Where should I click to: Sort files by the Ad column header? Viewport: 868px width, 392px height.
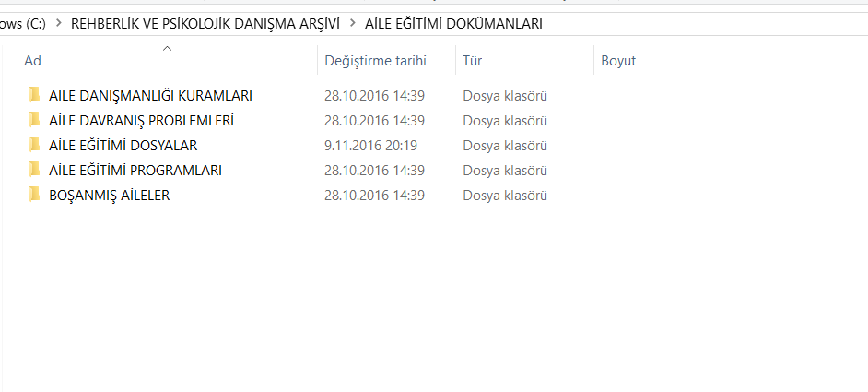[x=33, y=61]
